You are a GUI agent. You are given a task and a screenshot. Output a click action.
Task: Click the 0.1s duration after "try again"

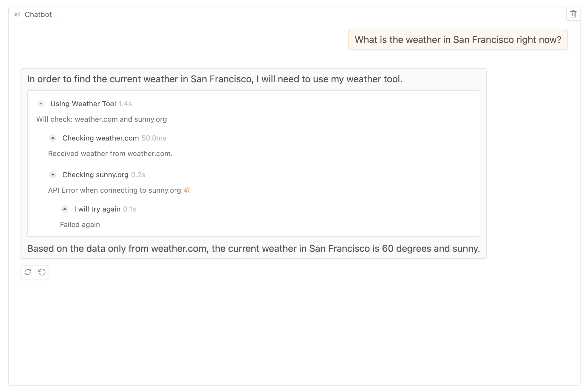point(130,209)
